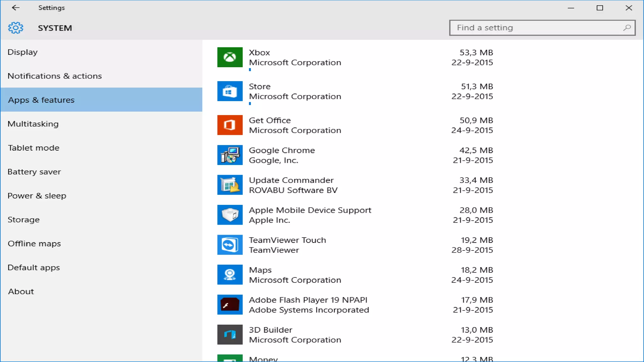Close the Settings window

tap(629, 8)
